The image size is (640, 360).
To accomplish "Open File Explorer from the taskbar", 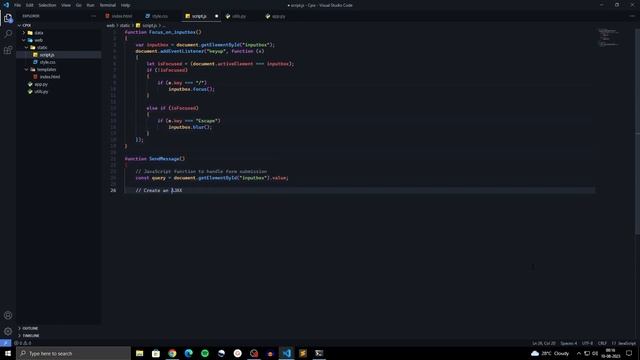I will 140,353.
